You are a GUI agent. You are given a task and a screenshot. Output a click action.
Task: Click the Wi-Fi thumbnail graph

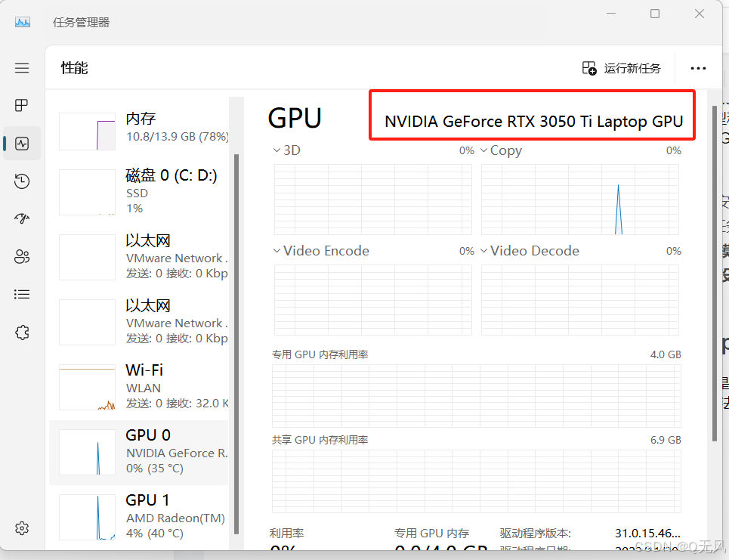click(x=87, y=387)
